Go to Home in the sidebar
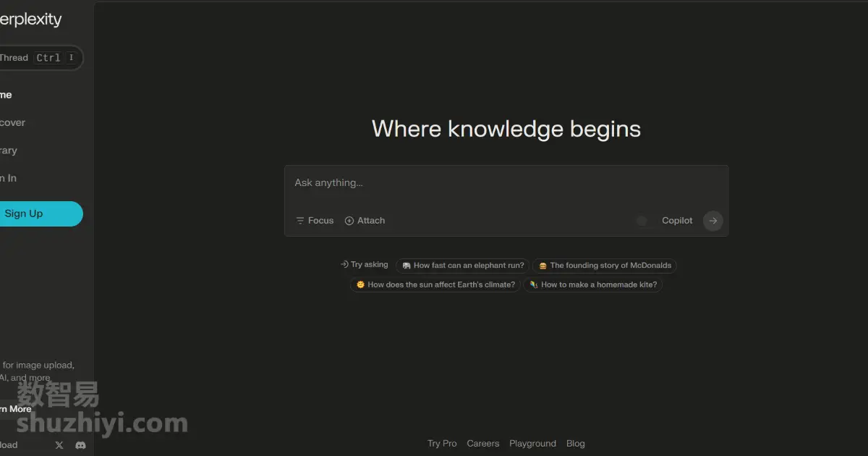The height and width of the screenshot is (456, 868). click(7, 95)
